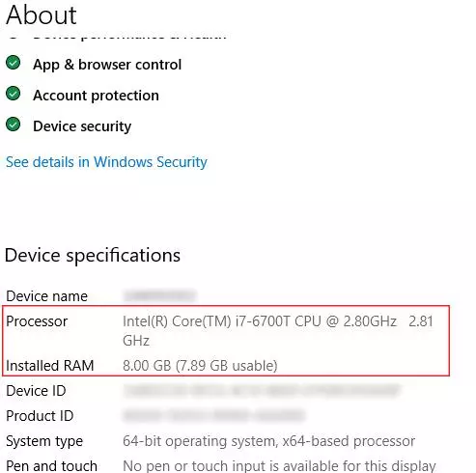Select the App & browser control text
476x473 pixels.
[x=107, y=65]
